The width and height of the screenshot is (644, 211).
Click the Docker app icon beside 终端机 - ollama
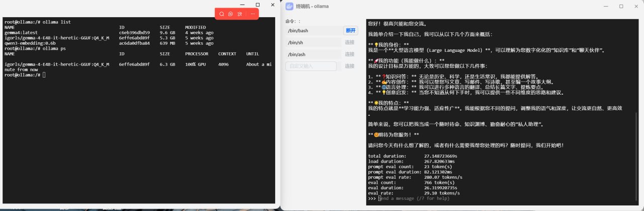point(289,6)
